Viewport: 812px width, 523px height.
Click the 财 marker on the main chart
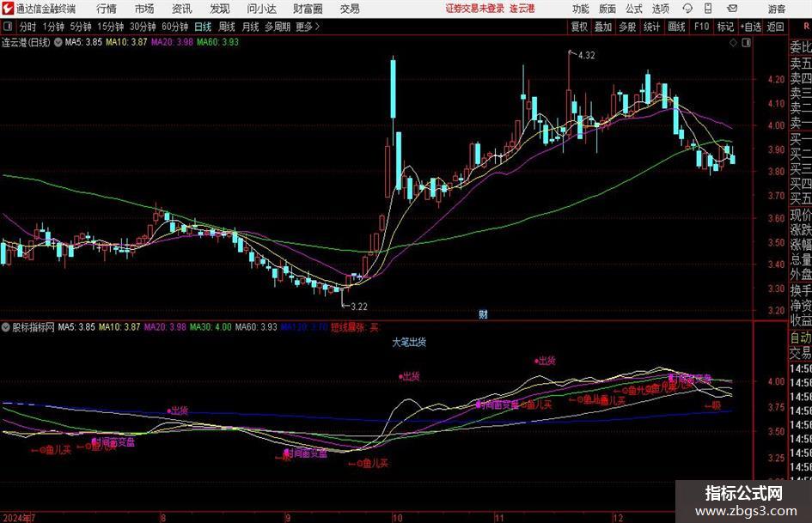(x=483, y=313)
